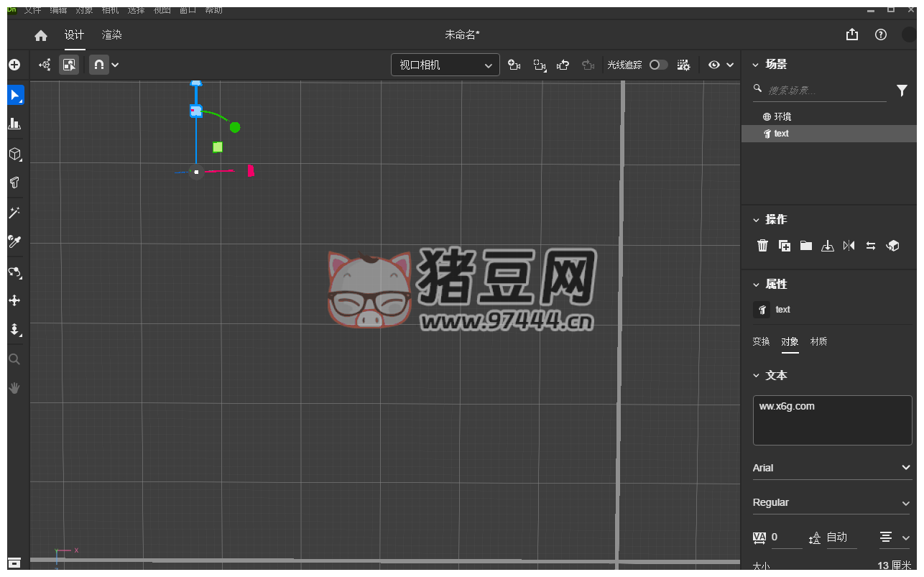The height and width of the screenshot is (577, 924).
Task: Open the Regular font style dropdown
Action: (x=832, y=502)
